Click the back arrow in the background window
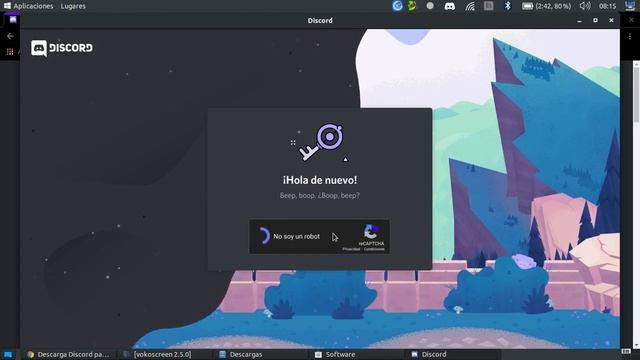Viewport: 640px width, 360px height. pyautogui.click(x=10, y=36)
